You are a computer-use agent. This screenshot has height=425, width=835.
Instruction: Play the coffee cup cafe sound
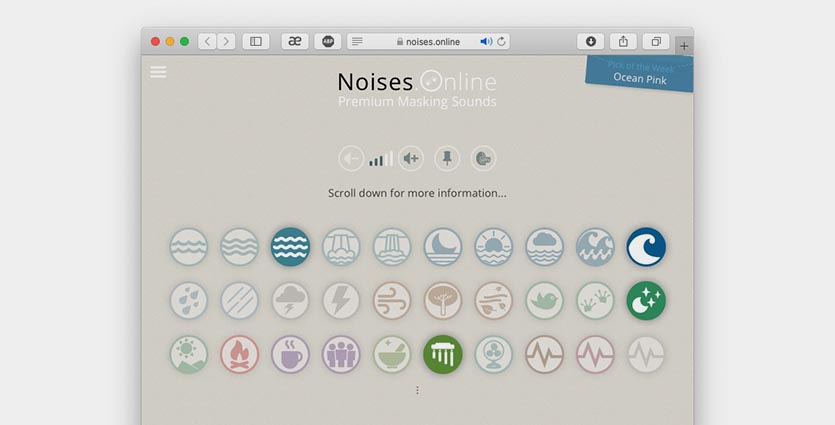pyautogui.click(x=290, y=354)
